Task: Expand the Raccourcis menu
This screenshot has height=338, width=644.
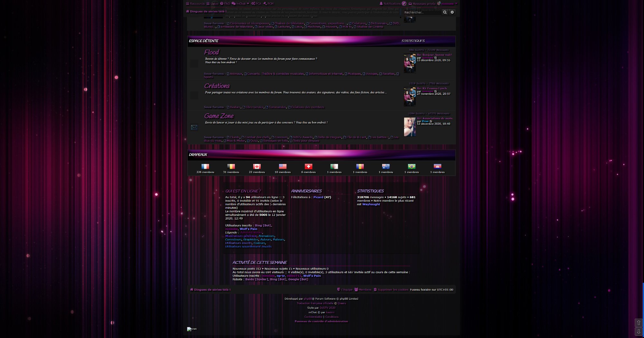Action: [195, 4]
